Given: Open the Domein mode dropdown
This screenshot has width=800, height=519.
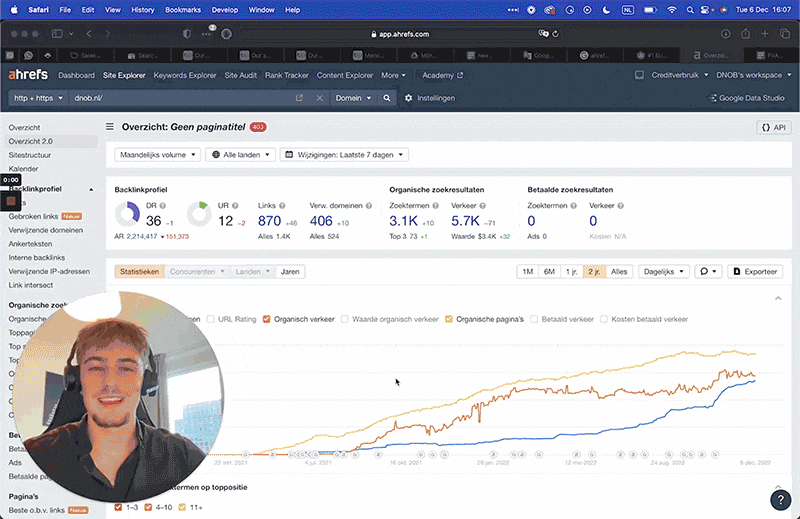Looking at the screenshot, I should pyautogui.click(x=353, y=98).
